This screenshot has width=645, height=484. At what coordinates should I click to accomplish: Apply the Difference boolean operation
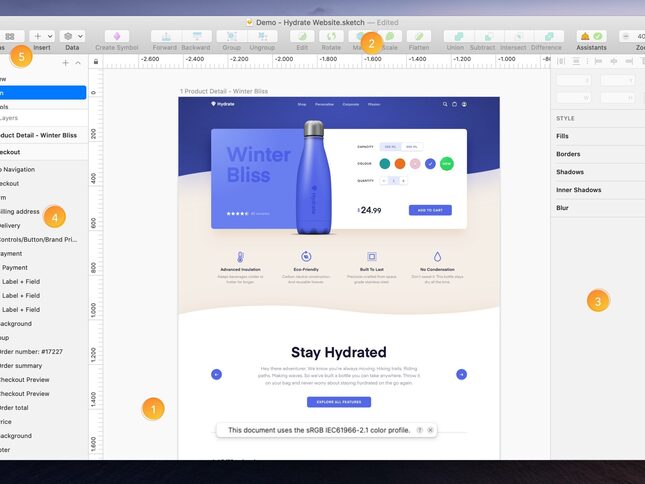pyautogui.click(x=549, y=37)
